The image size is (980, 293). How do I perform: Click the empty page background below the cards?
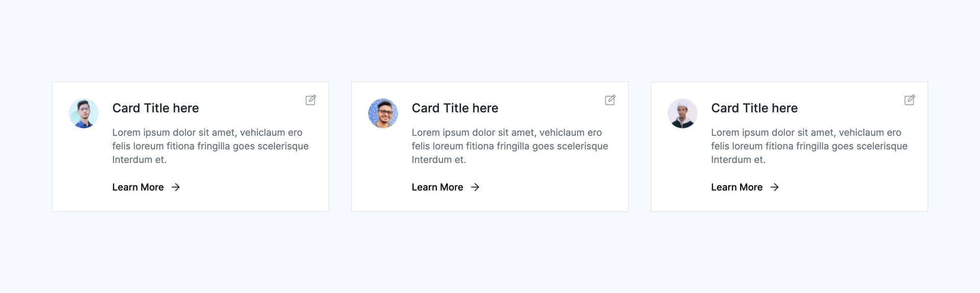pos(490,255)
